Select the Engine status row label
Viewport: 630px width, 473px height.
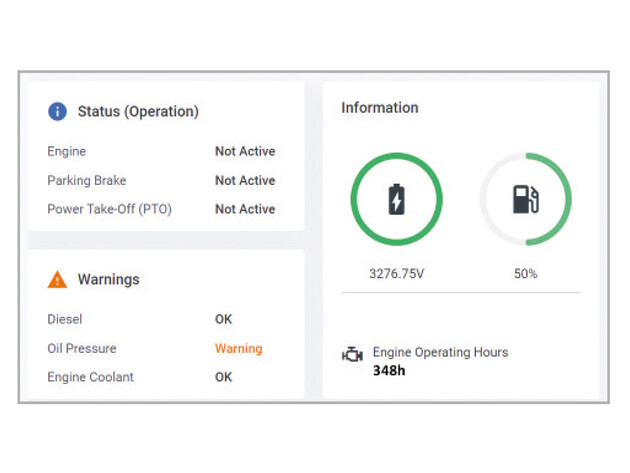tap(67, 152)
